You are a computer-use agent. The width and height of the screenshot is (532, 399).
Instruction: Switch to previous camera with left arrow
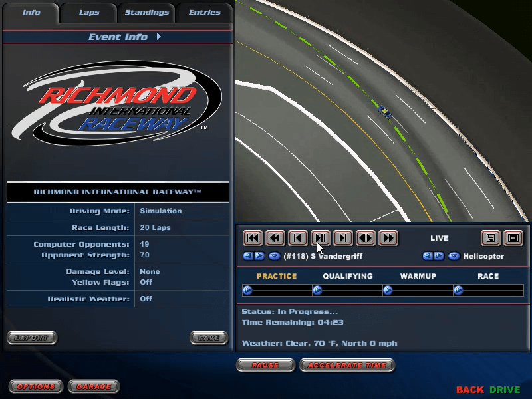tap(428, 256)
